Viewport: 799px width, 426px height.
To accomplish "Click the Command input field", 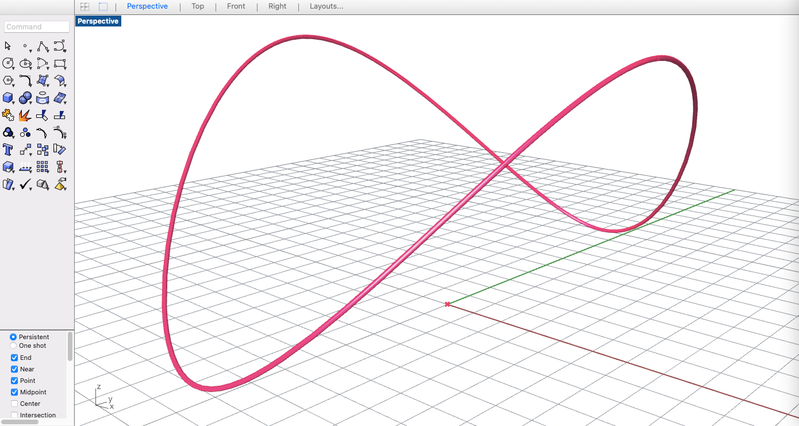I will pos(37,26).
